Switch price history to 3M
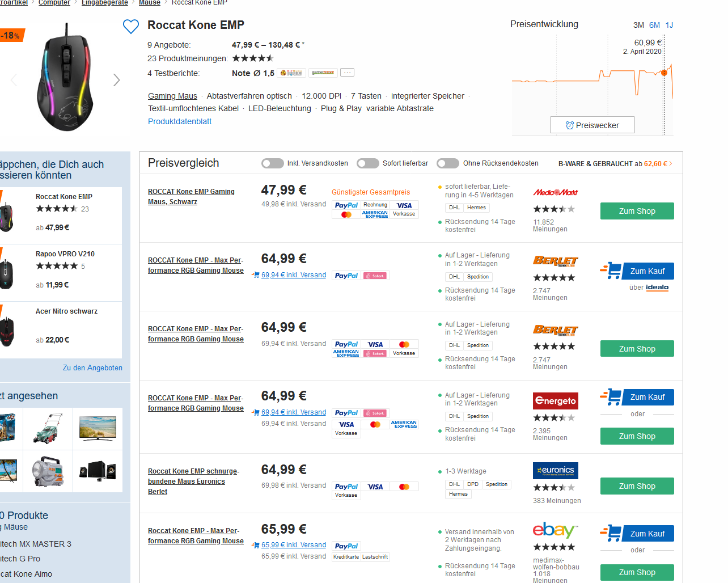Screen dimensions: 728x583 (638, 25)
